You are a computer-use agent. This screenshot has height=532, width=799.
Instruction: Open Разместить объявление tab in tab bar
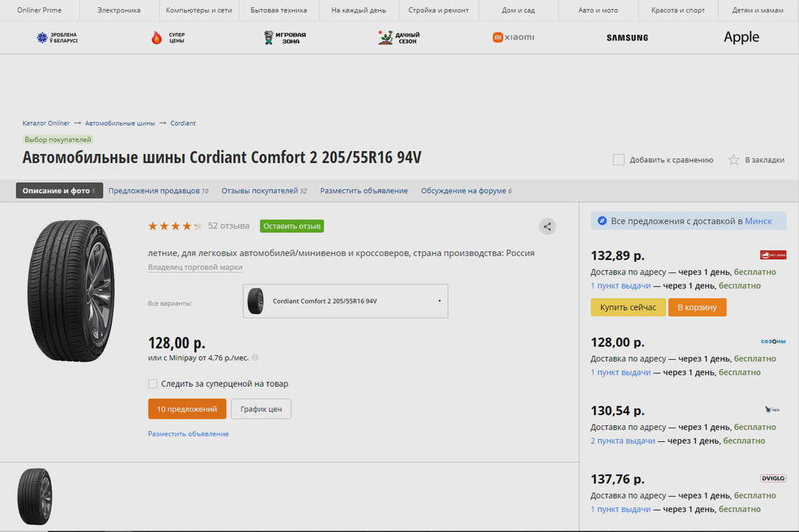(x=364, y=190)
